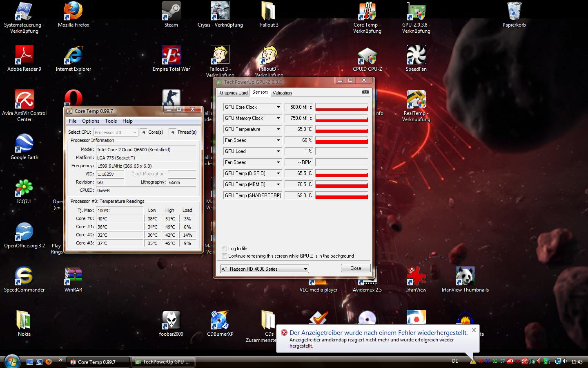Enable the Log to file checkbox
Image resolution: width=588 pixels, height=368 pixels.
click(x=224, y=249)
